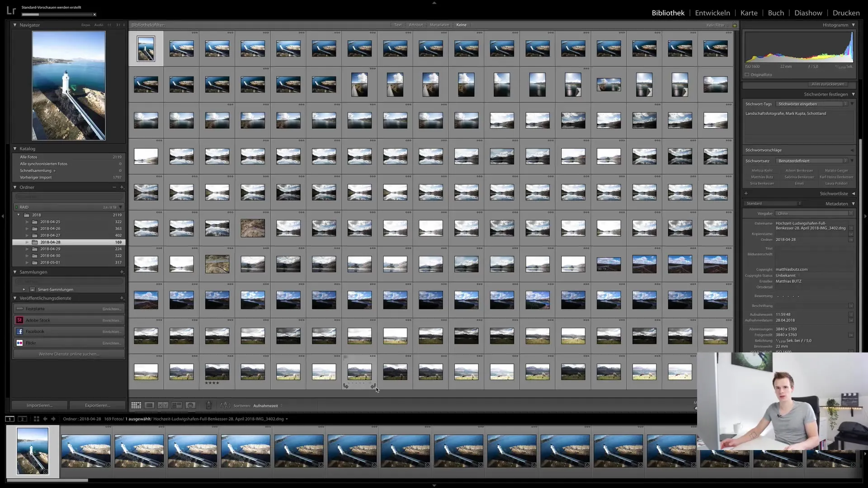The image size is (868, 488).
Task: Toggle A-Z sort direction icon
Action: 225,405
